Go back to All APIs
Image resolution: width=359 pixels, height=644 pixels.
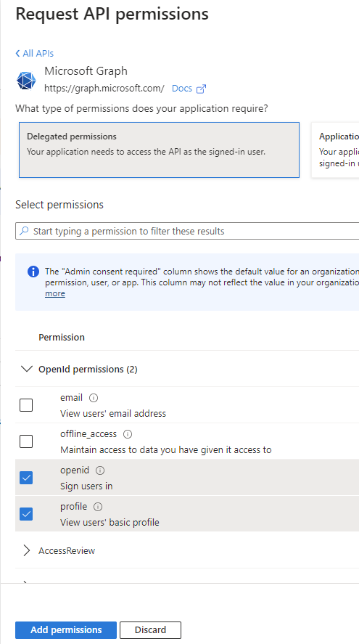coord(35,54)
